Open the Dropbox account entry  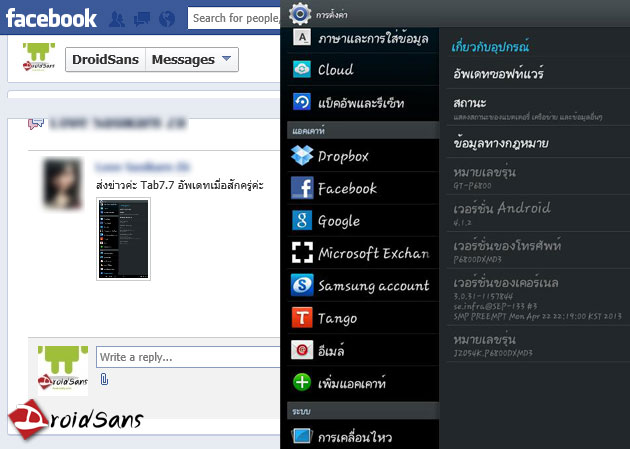[363, 156]
